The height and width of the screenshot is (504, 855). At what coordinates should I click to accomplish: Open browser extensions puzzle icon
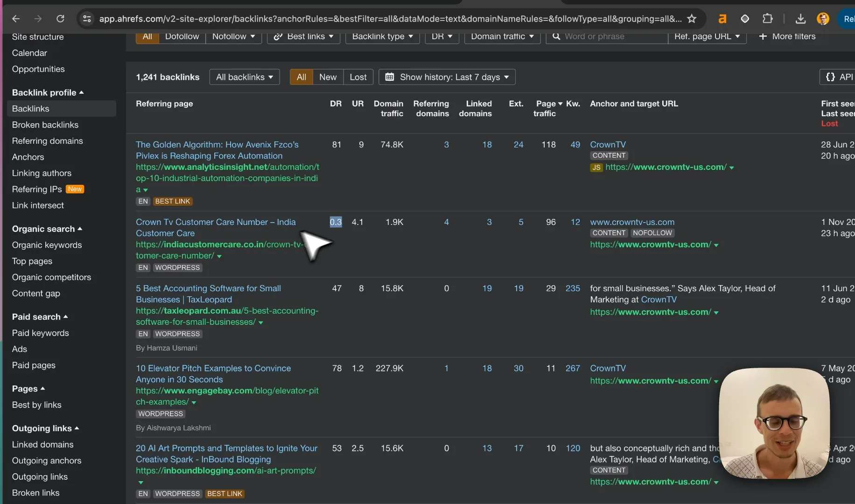(x=767, y=19)
